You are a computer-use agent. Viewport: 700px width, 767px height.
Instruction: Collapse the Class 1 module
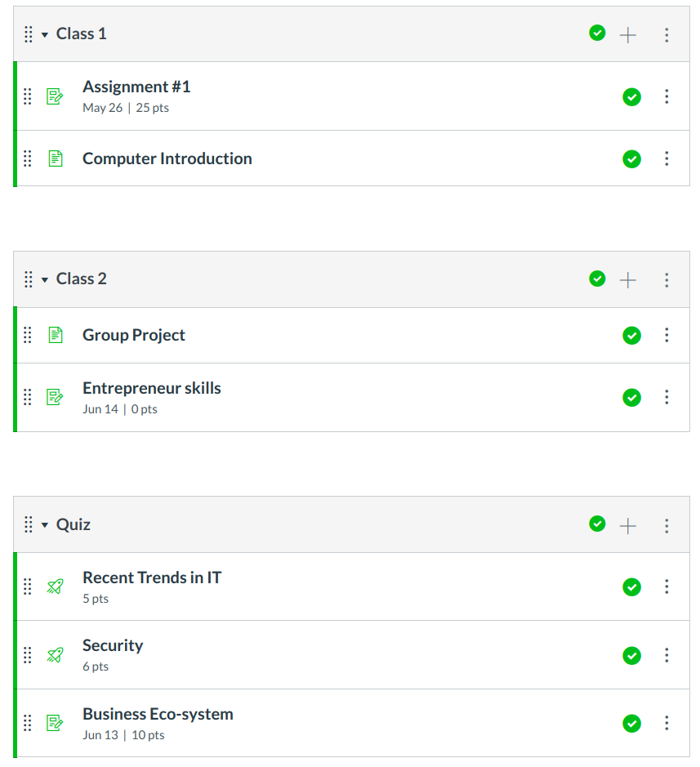(x=45, y=34)
